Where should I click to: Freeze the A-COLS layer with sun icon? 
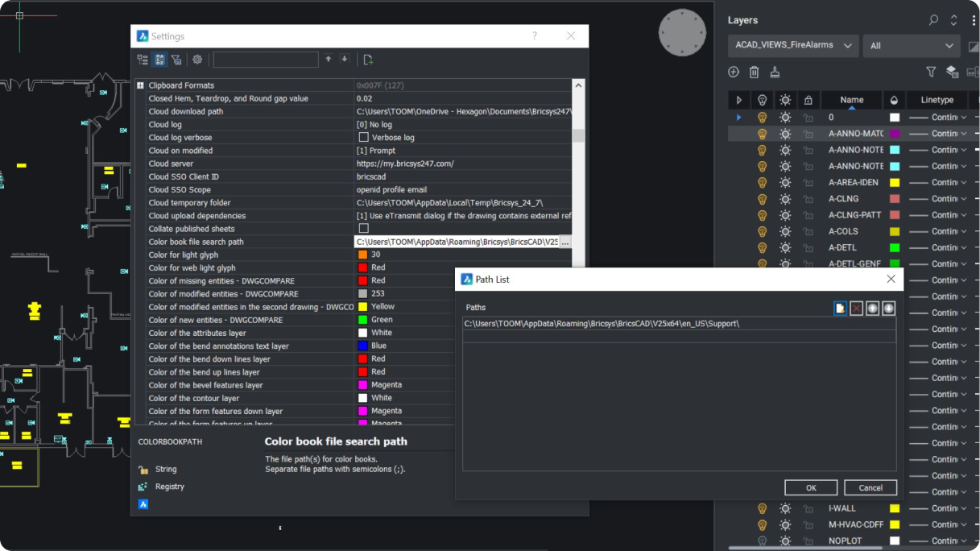coord(785,231)
